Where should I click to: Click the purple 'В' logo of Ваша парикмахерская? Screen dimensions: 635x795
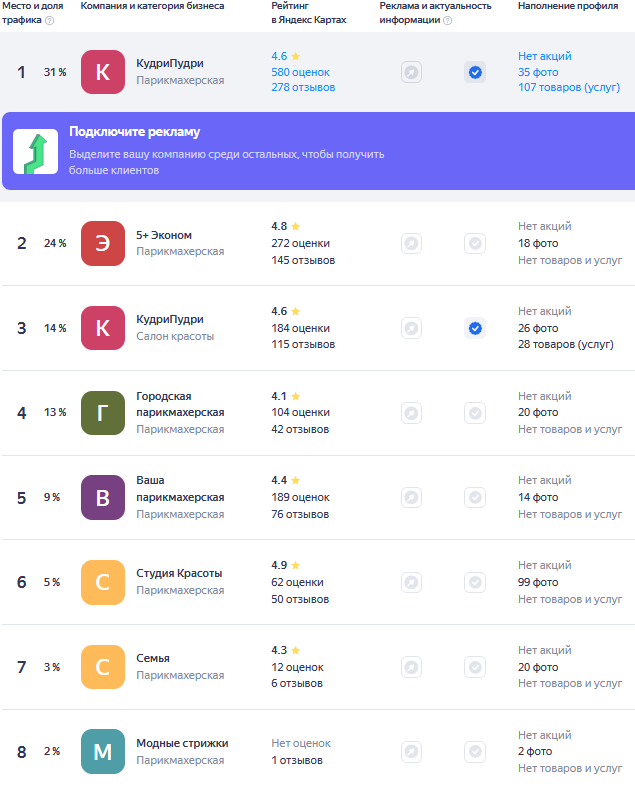tap(103, 497)
